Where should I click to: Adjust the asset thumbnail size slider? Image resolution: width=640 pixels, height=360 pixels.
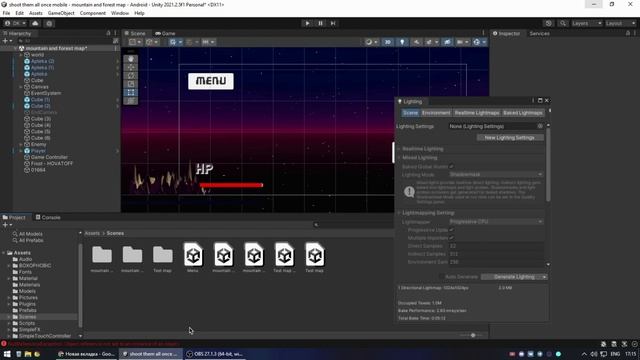coord(472,336)
